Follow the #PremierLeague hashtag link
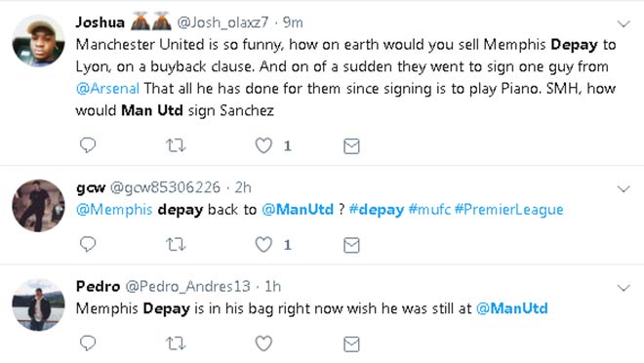644x363 pixels. pos(509,210)
